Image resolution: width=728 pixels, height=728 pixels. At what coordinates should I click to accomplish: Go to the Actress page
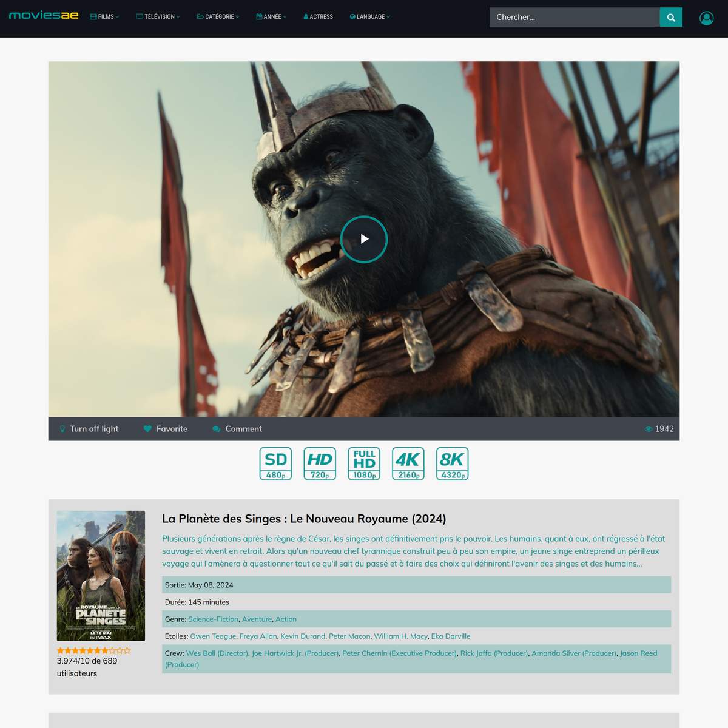[x=318, y=17]
